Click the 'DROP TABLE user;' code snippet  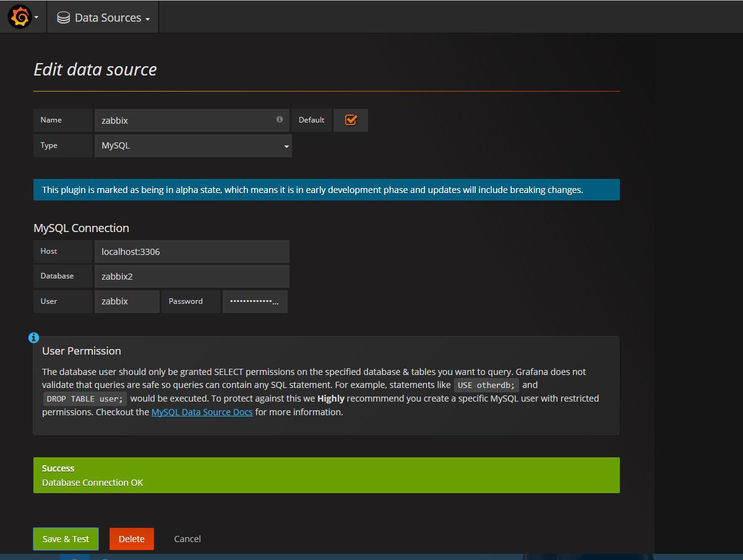[x=85, y=399]
